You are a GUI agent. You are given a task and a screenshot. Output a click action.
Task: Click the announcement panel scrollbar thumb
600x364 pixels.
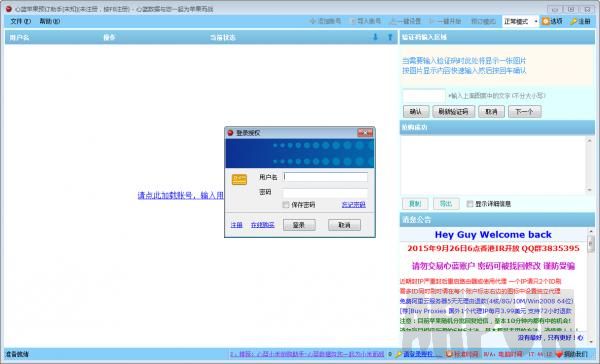(591, 243)
